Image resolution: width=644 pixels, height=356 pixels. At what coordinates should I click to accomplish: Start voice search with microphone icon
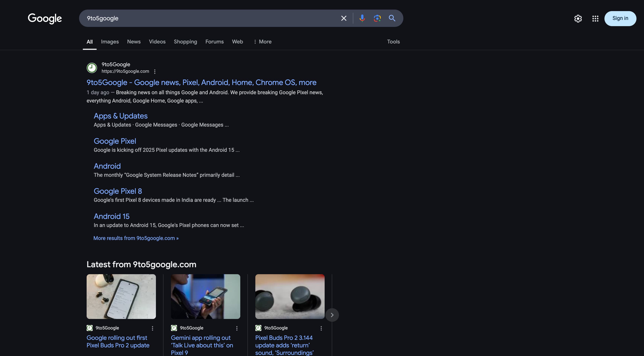point(362,18)
